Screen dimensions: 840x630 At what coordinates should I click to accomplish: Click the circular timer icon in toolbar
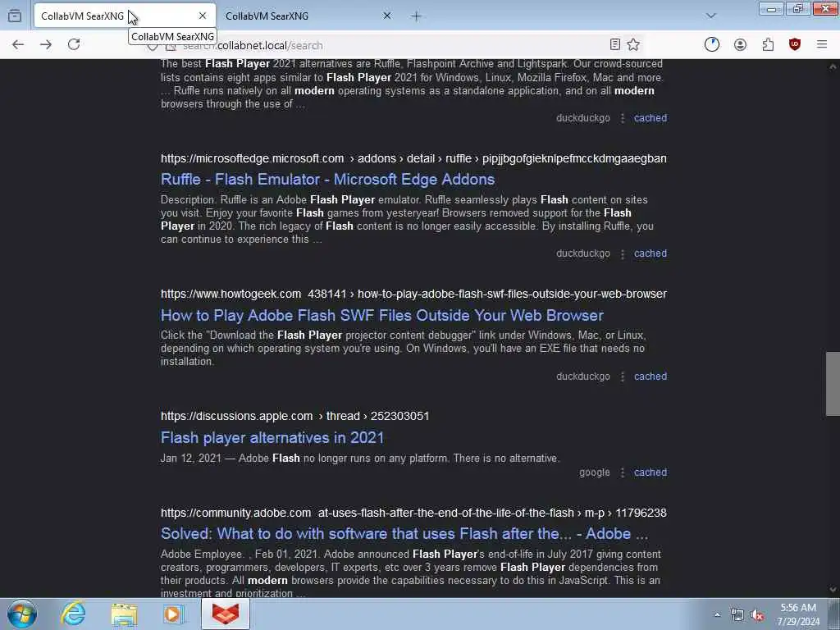point(711,44)
